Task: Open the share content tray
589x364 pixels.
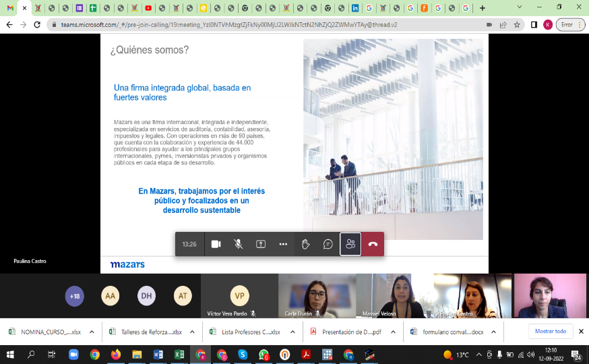Action: tap(261, 244)
